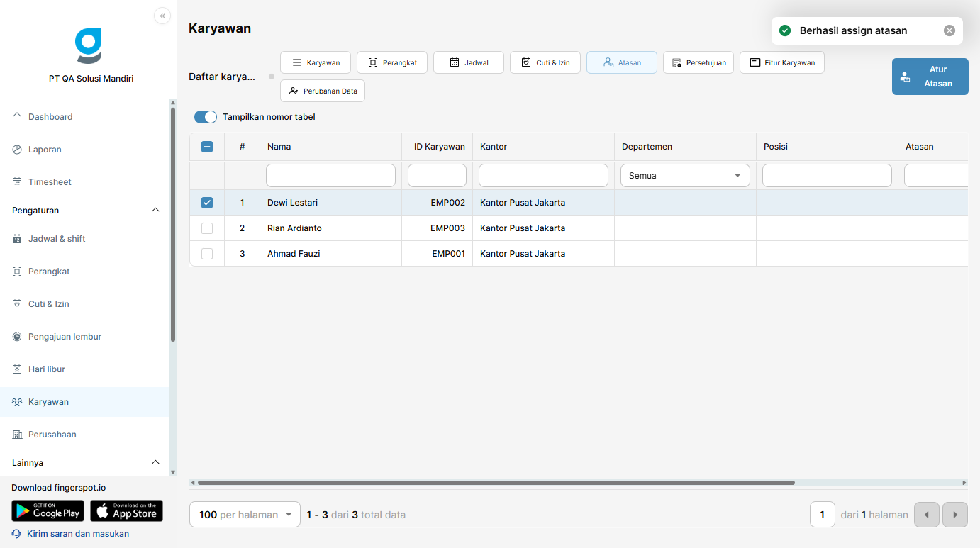Switch to the Fitur Karyawan tab
Screen dimensions: 980x548
coord(782,62)
